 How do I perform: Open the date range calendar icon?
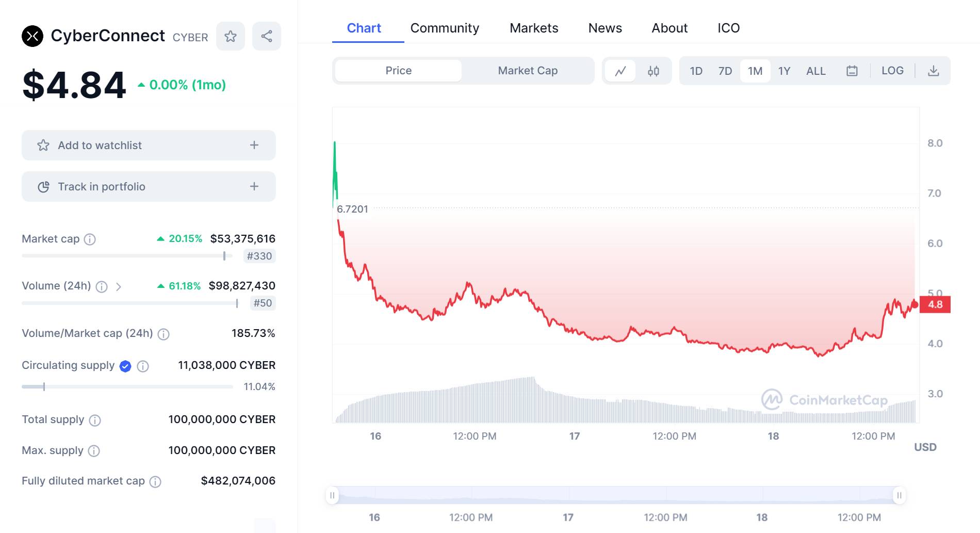point(852,71)
